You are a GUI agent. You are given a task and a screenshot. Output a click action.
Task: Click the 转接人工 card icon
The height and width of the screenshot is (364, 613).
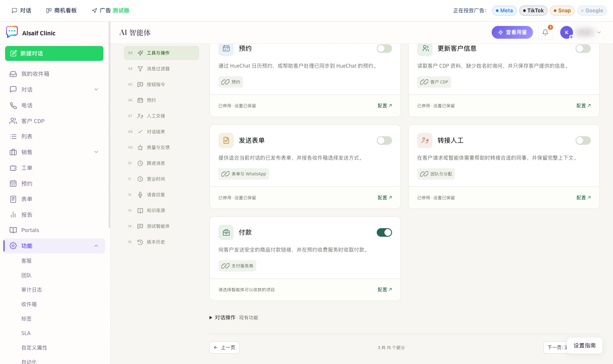click(x=425, y=140)
